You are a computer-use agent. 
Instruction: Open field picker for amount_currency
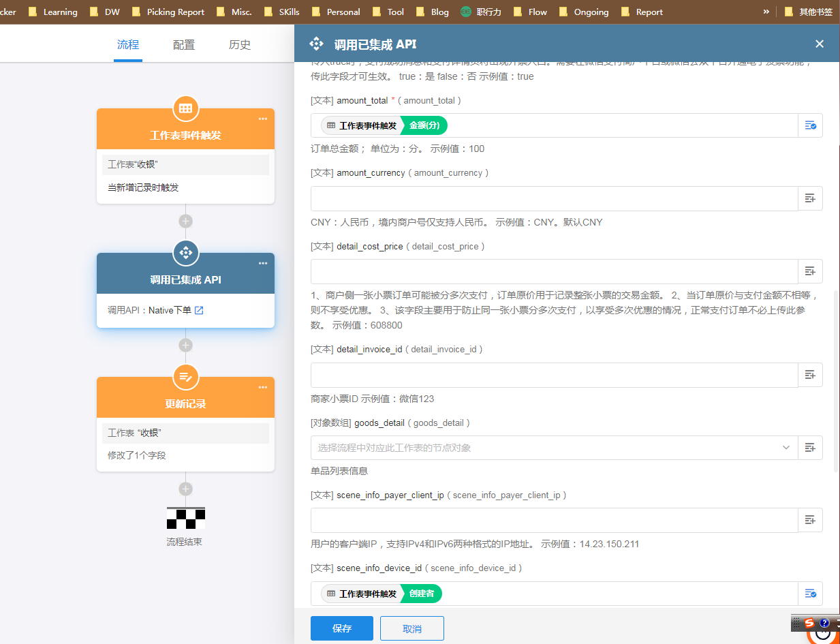click(x=810, y=198)
